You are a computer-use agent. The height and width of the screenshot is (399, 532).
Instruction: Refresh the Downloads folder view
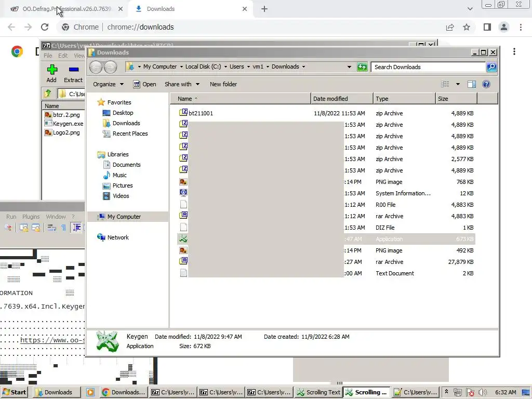[x=362, y=67]
